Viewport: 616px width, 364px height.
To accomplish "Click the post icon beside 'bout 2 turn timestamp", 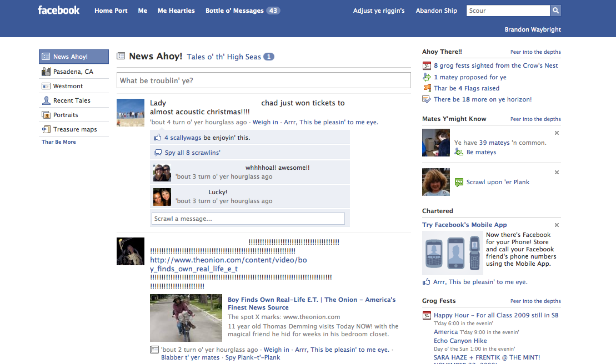I will coord(154,350).
